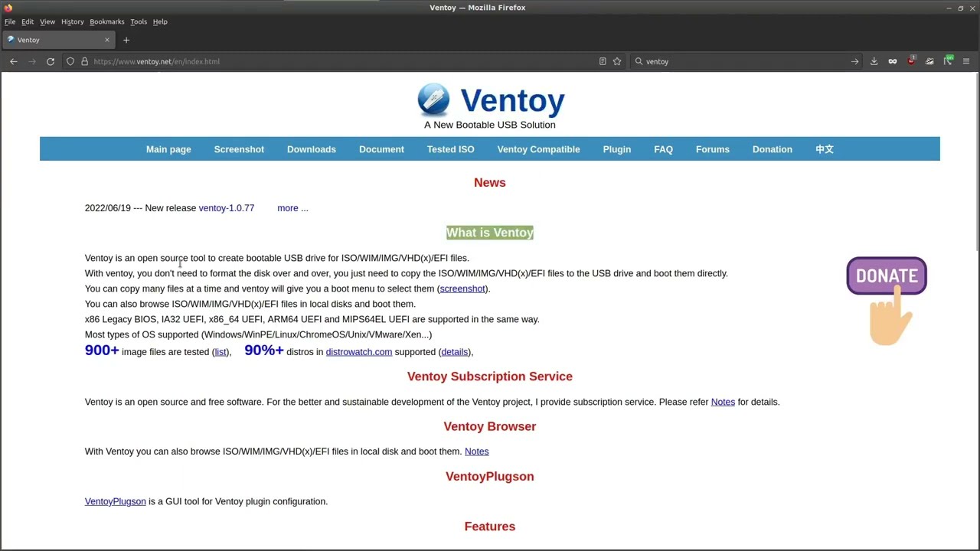
Task: Open Tested ISO navigation link
Action: tap(451, 149)
